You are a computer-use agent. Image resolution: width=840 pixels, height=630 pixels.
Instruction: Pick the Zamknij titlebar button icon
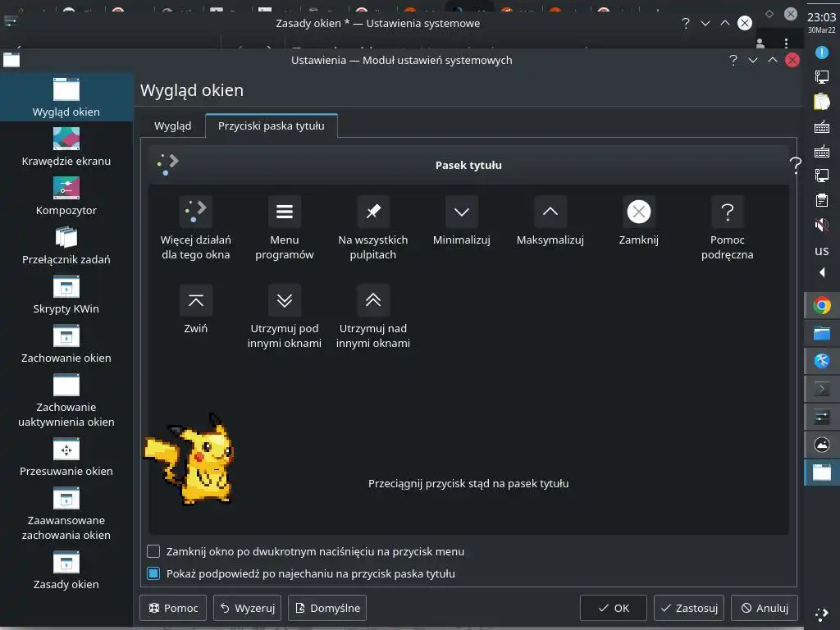638,211
